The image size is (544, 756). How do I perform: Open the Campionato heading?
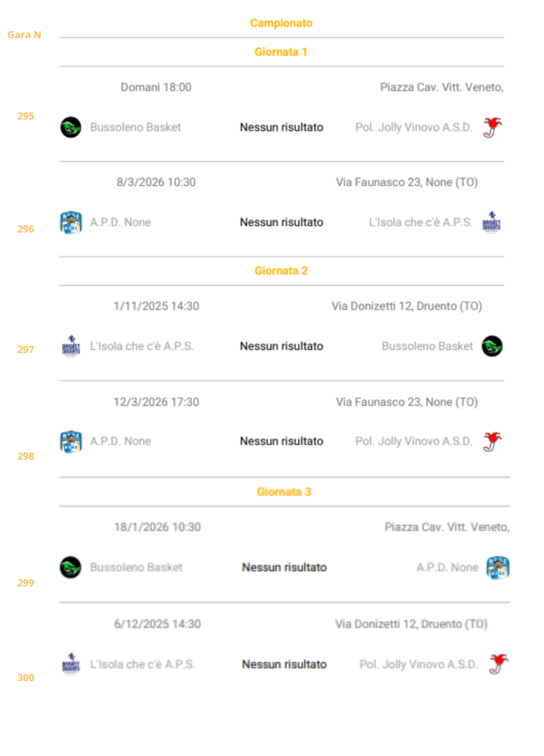tap(281, 23)
